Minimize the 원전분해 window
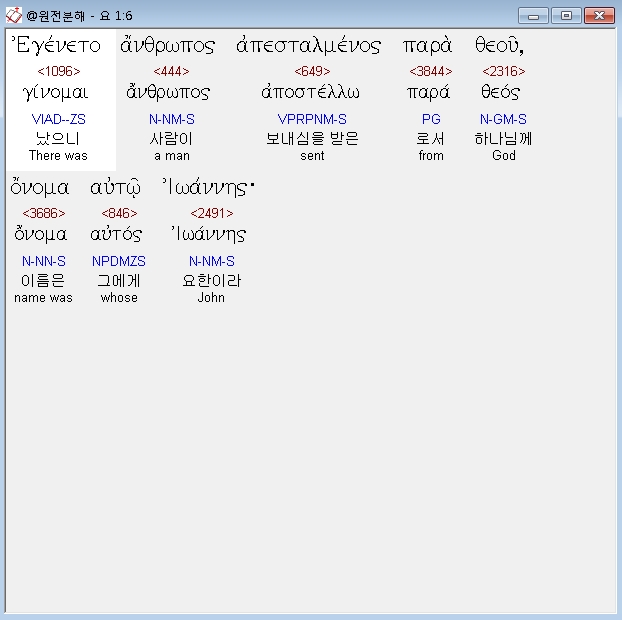Image resolution: width=622 pixels, height=620 pixels. [x=533, y=16]
